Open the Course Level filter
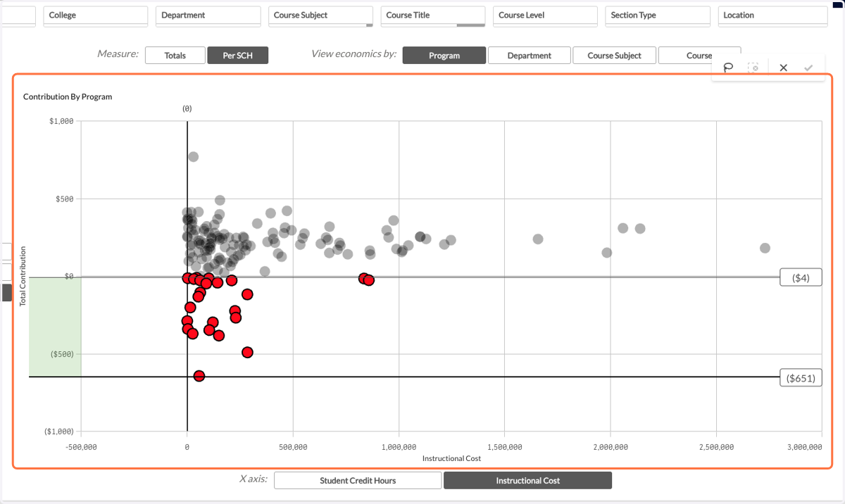This screenshot has height=504, width=845. [545, 15]
